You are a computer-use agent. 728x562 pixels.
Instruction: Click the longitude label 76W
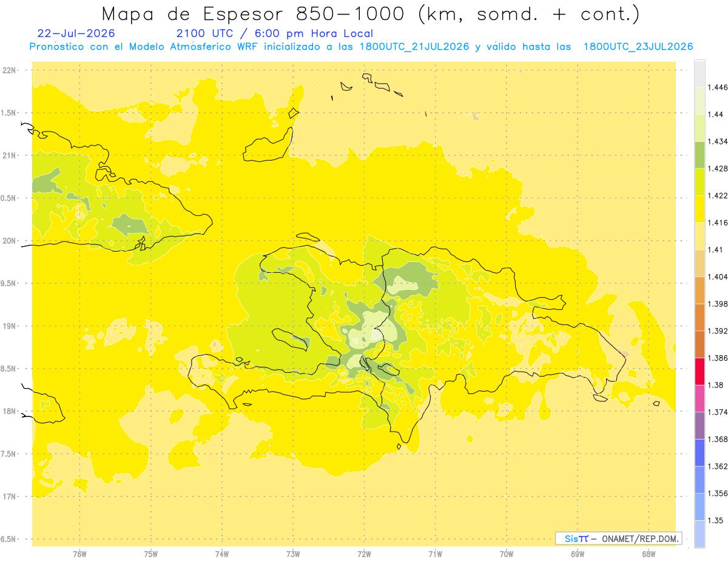point(79,554)
